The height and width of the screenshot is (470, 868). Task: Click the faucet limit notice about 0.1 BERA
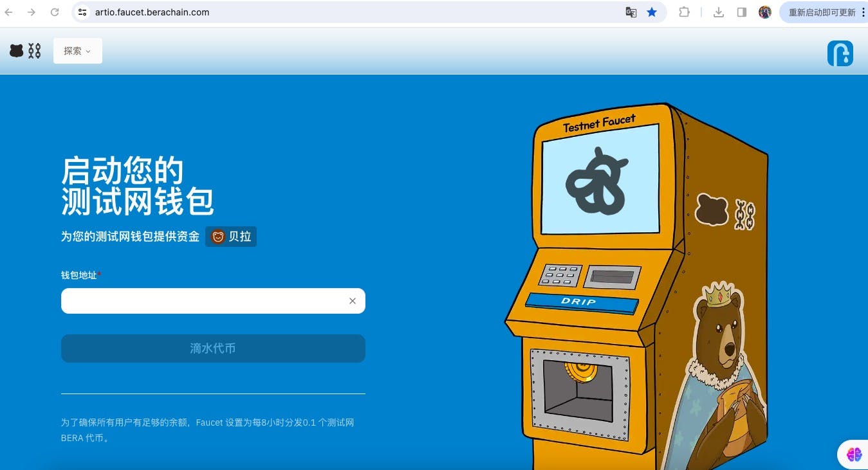207,430
